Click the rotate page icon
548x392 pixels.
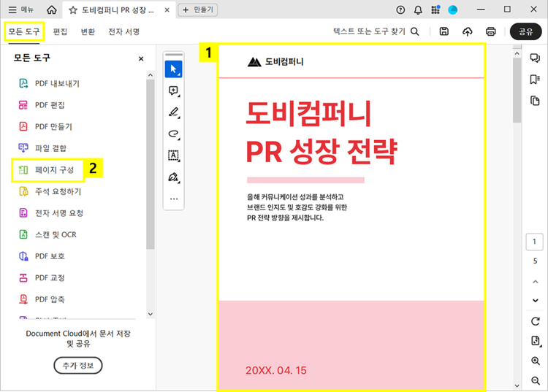coord(535,321)
